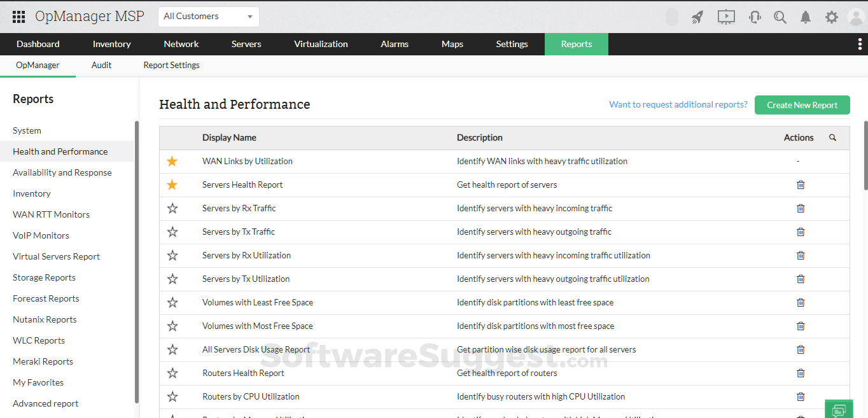Open the table search icon near Actions

pos(832,137)
